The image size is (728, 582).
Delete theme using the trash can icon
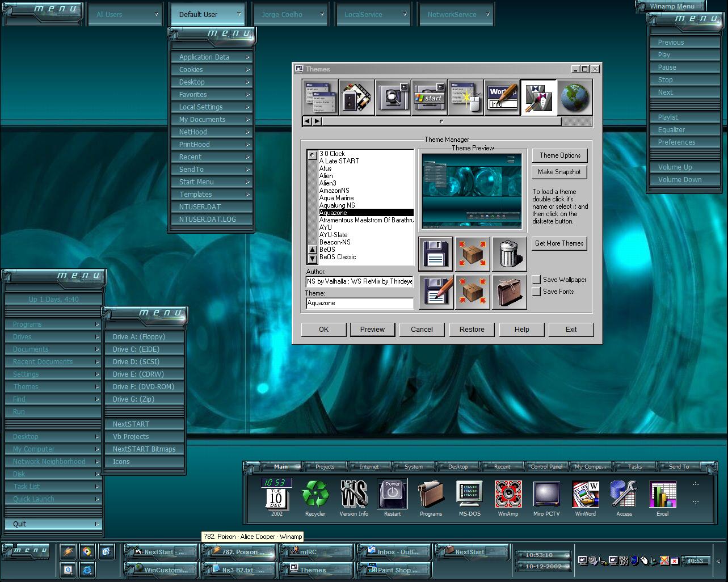(509, 254)
